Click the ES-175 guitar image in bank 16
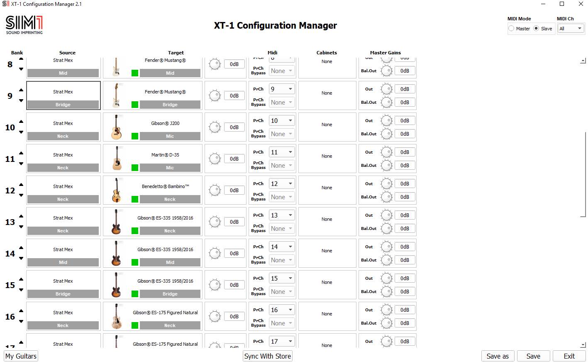This screenshot has width=588, height=364. click(117, 316)
